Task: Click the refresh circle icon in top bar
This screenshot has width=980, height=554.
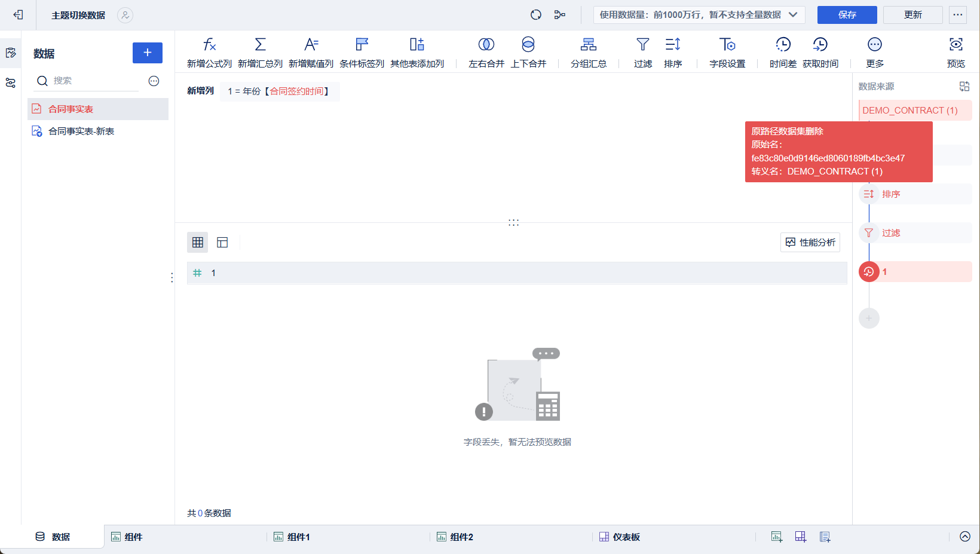Action: click(x=536, y=15)
